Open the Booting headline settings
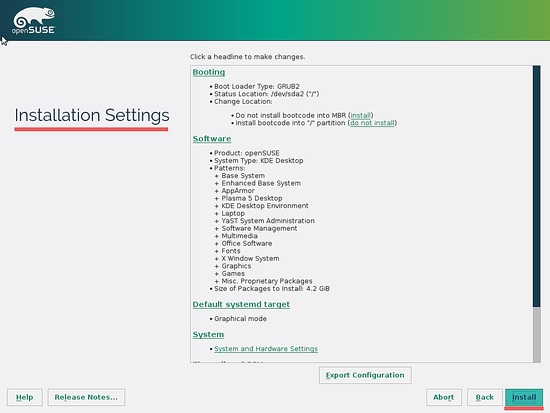 209,72
